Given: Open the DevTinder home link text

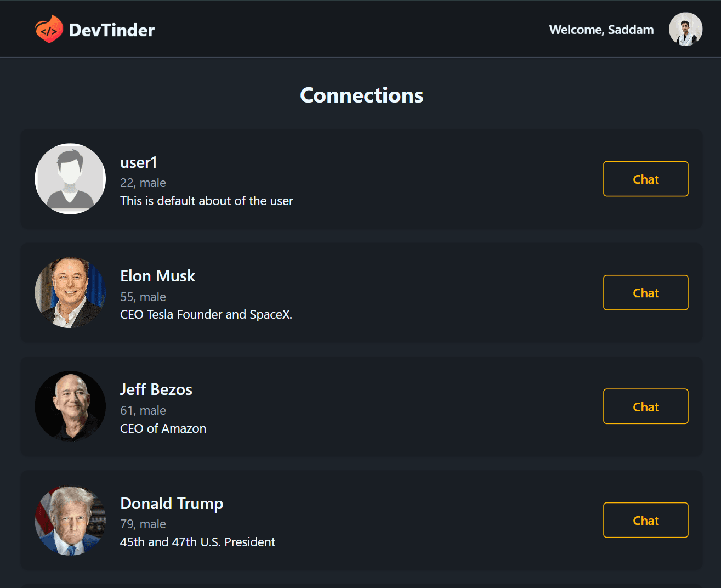Looking at the screenshot, I should tap(112, 30).
